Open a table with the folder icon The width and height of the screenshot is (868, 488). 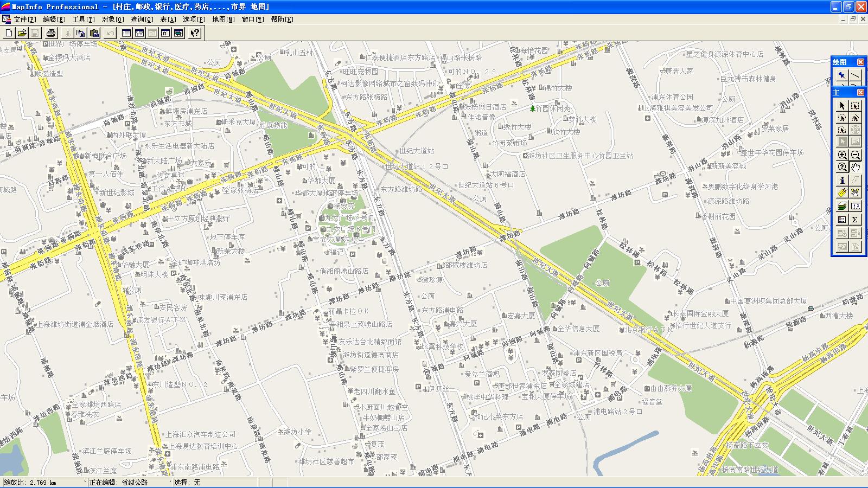coord(22,33)
